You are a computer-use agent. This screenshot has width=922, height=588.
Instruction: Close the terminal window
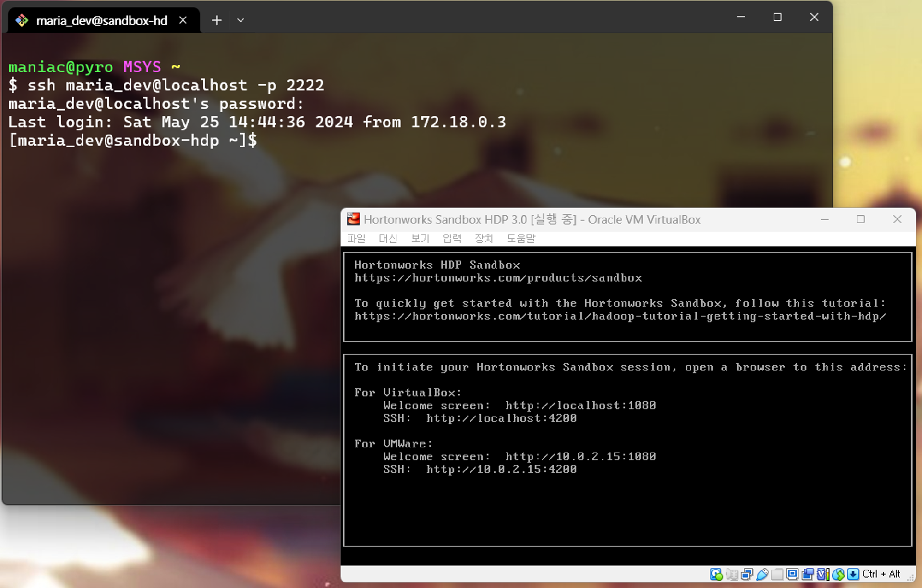pos(814,17)
